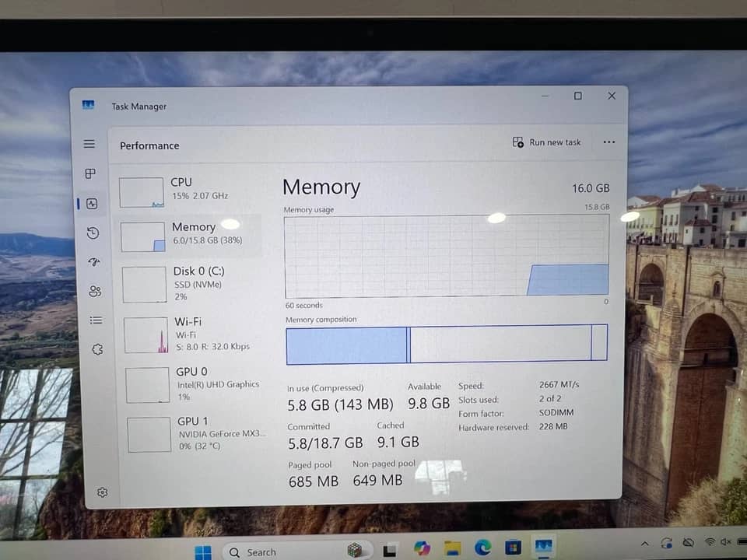Click the "649 MB" non-paged pool value

click(378, 481)
